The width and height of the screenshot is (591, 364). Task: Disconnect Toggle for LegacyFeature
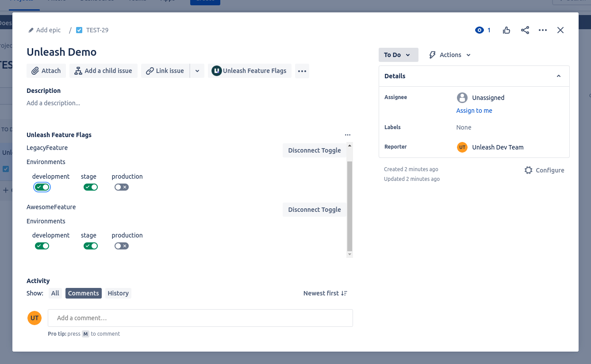315,150
